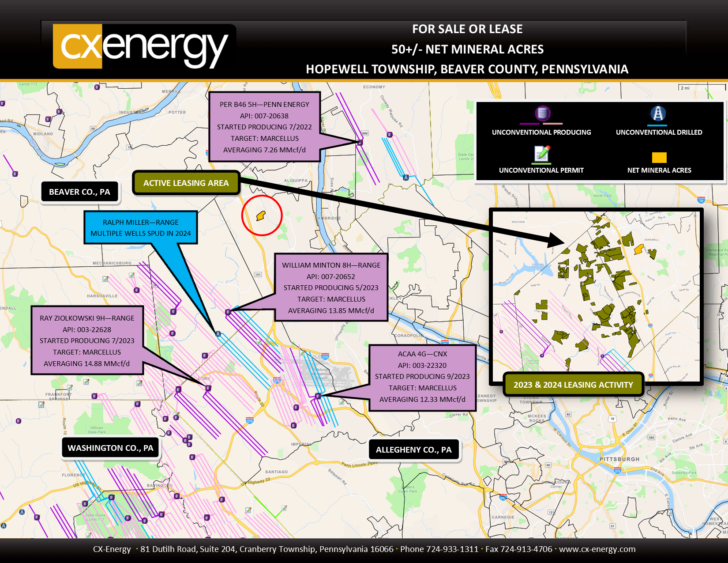The image size is (728, 563).
Task: Click the Ralph Miller drilled well marker
Action: click(x=218, y=334)
